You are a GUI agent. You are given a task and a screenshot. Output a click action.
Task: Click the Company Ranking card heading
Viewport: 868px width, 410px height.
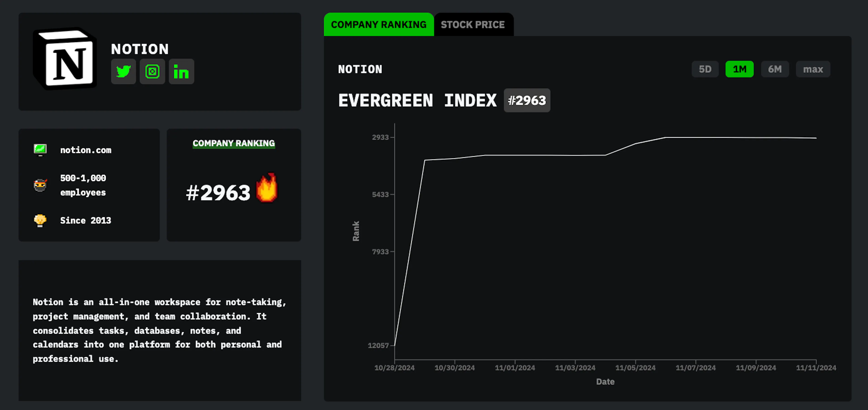pos(234,143)
